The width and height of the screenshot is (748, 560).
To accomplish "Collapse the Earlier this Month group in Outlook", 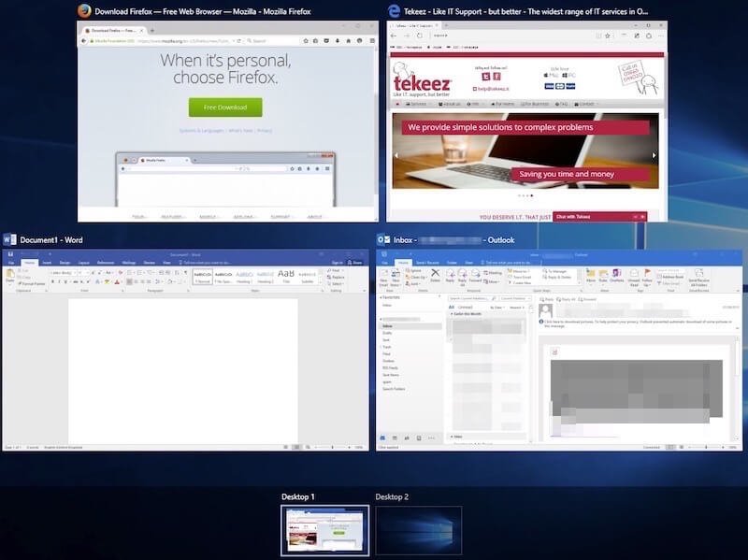I will point(452,314).
